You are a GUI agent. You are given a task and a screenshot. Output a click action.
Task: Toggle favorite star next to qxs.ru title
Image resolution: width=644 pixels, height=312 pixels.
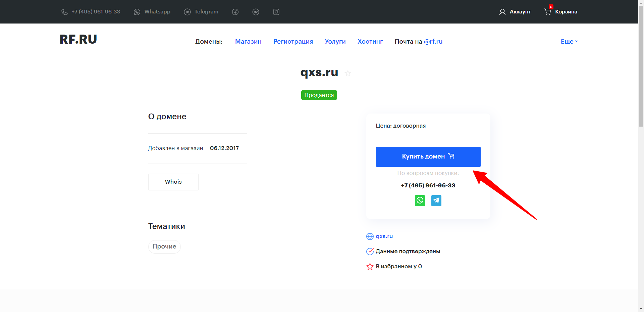coord(348,73)
